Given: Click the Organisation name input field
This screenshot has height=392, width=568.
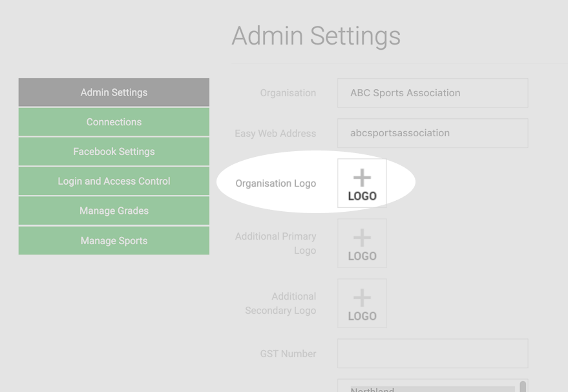Looking at the screenshot, I should 432,93.
